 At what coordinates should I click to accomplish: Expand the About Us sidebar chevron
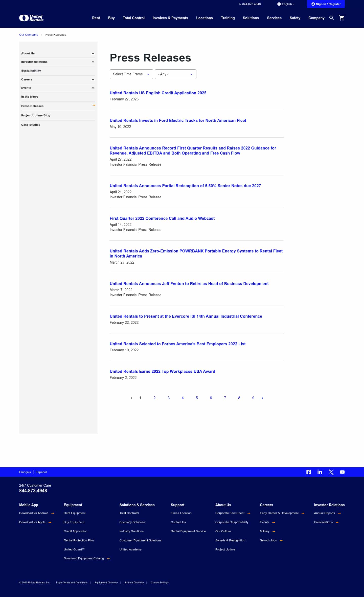[x=93, y=53]
